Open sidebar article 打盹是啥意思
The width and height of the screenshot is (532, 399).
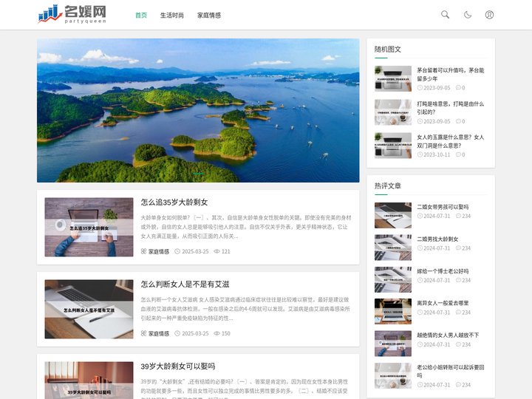(450, 108)
